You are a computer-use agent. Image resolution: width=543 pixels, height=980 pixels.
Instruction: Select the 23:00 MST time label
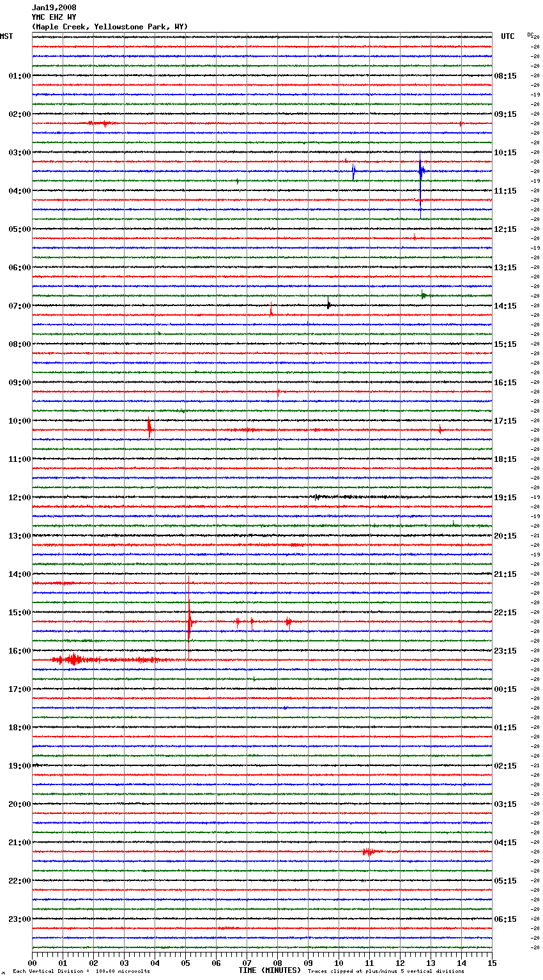[x=19, y=919]
